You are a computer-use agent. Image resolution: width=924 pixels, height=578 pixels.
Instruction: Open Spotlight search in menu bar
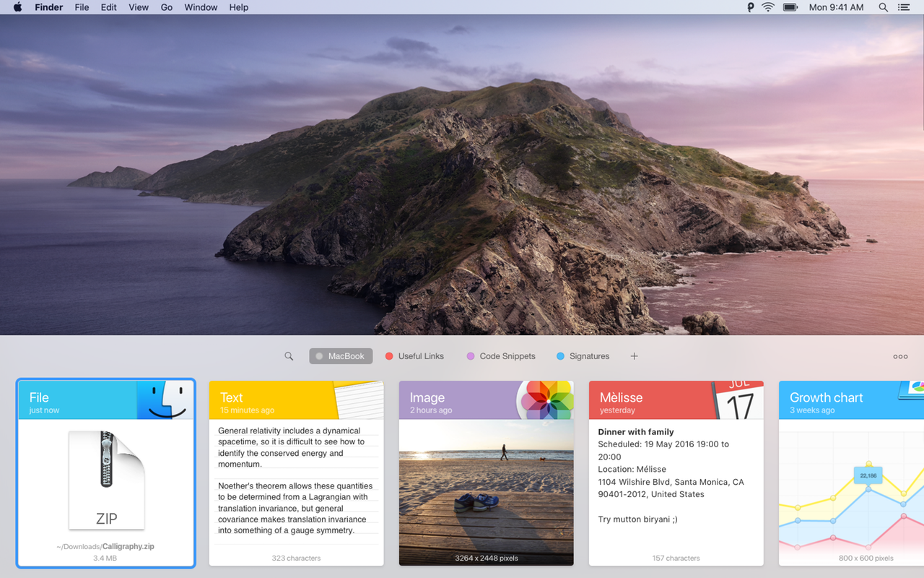[x=883, y=7]
